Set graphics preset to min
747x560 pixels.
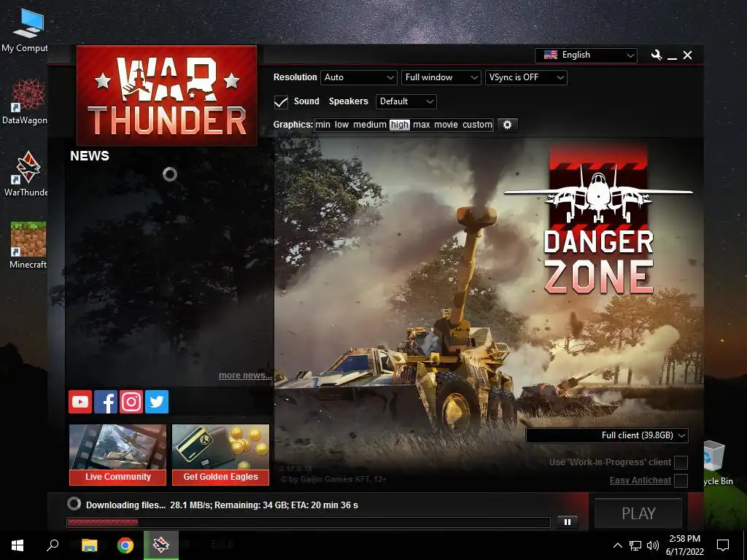tap(322, 125)
